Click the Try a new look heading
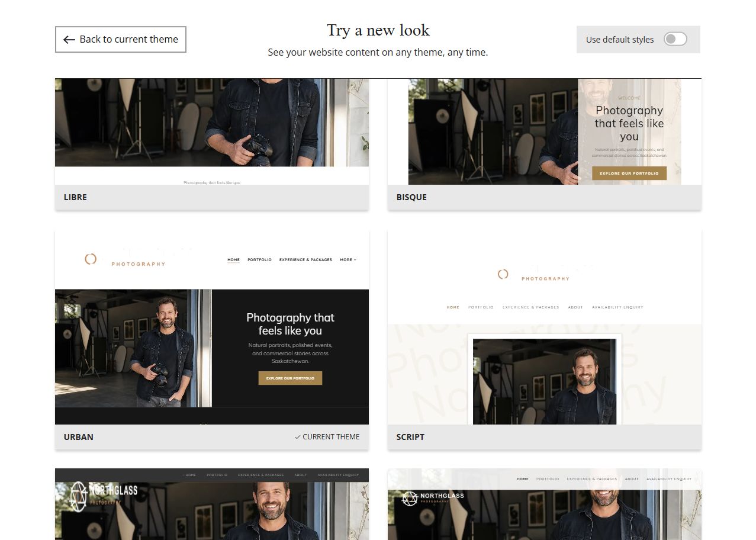 378,30
